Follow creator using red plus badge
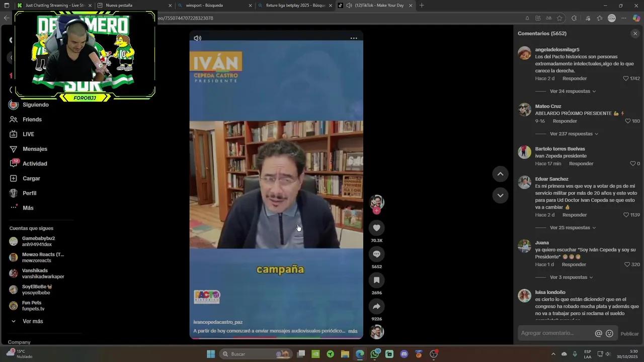Image resolution: width=644 pixels, height=362 pixels. point(376,211)
